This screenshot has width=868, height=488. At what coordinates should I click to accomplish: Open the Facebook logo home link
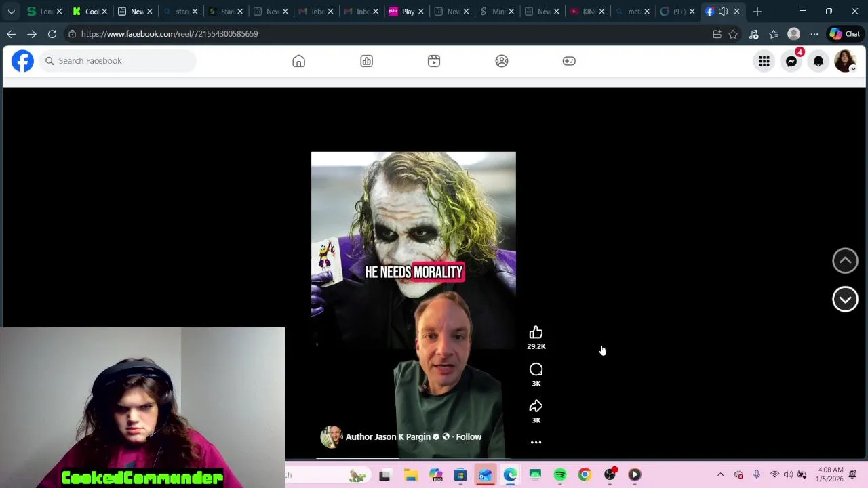click(x=22, y=61)
